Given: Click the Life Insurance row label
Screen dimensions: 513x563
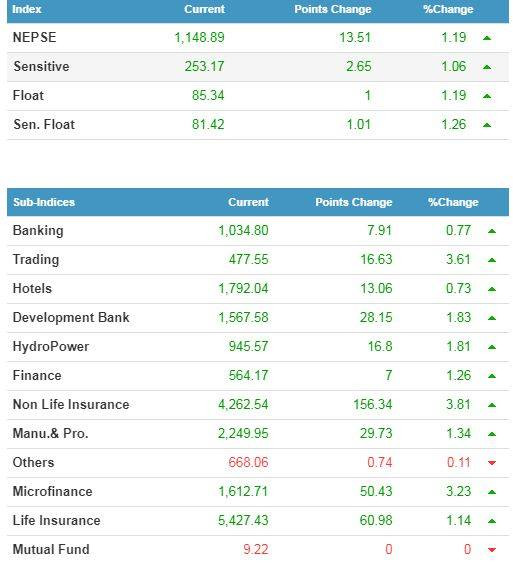Looking at the screenshot, I should point(56,521).
